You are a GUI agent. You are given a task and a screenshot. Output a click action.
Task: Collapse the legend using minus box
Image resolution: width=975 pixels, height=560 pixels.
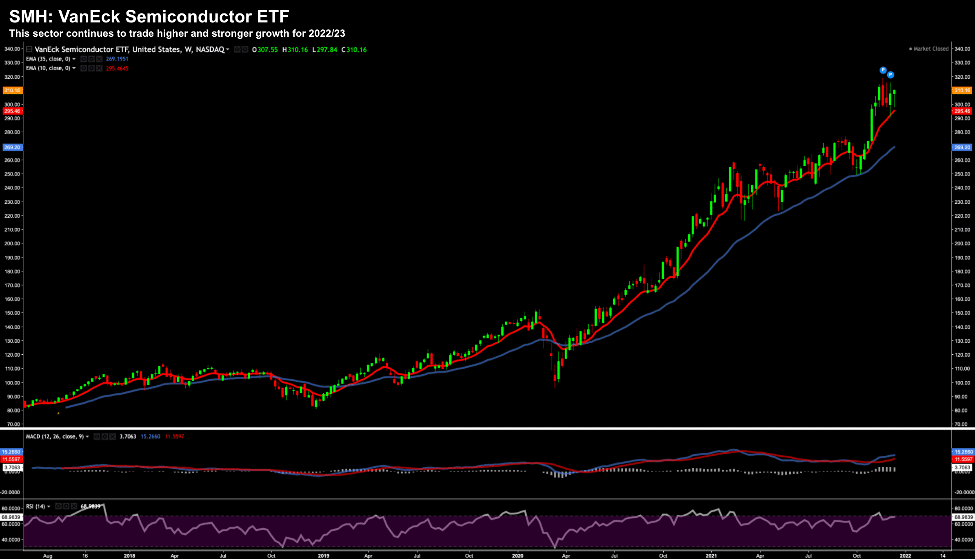pyautogui.click(x=29, y=49)
